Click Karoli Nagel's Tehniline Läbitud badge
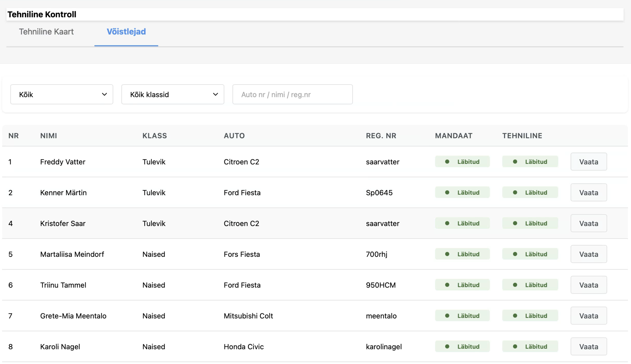This screenshot has height=364, width=631. click(x=530, y=347)
